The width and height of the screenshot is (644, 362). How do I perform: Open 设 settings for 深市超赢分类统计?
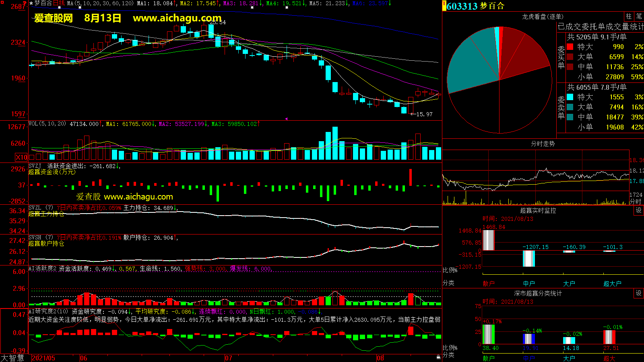click(x=639, y=293)
